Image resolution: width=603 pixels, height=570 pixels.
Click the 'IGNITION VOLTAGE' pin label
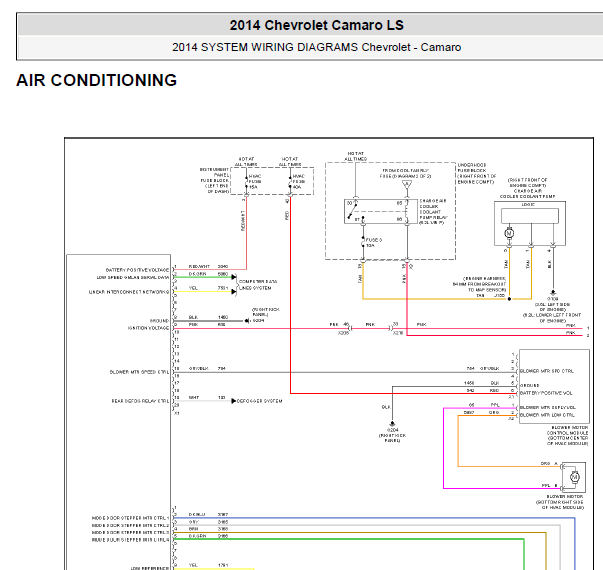click(x=148, y=328)
